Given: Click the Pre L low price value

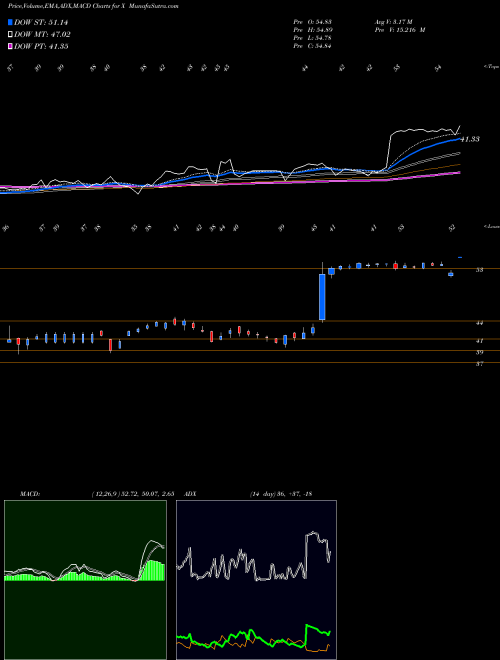Looking at the screenshot, I should pyautogui.click(x=312, y=38).
